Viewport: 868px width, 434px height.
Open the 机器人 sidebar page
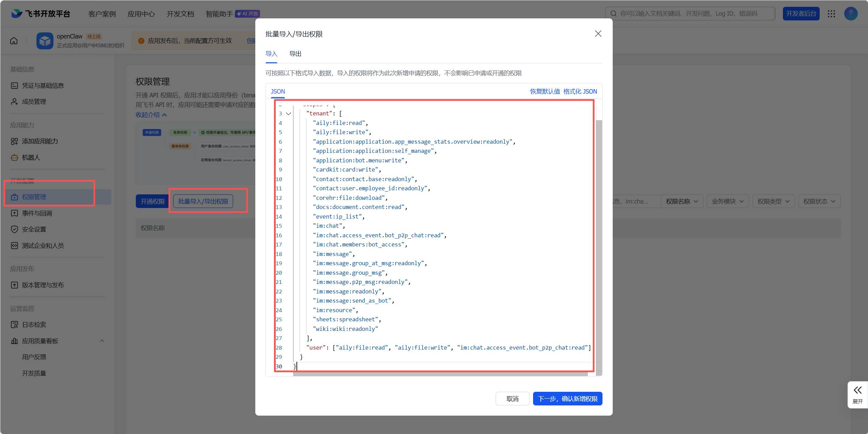click(x=31, y=158)
